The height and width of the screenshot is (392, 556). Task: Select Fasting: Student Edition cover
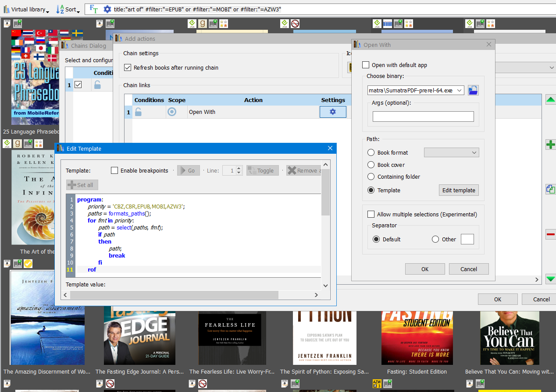tap(417, 338)
